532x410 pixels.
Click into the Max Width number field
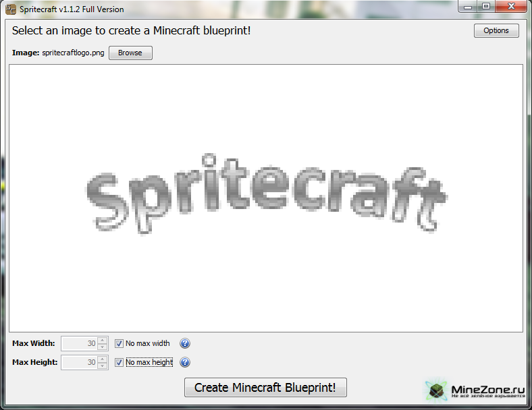coord(79,344)
